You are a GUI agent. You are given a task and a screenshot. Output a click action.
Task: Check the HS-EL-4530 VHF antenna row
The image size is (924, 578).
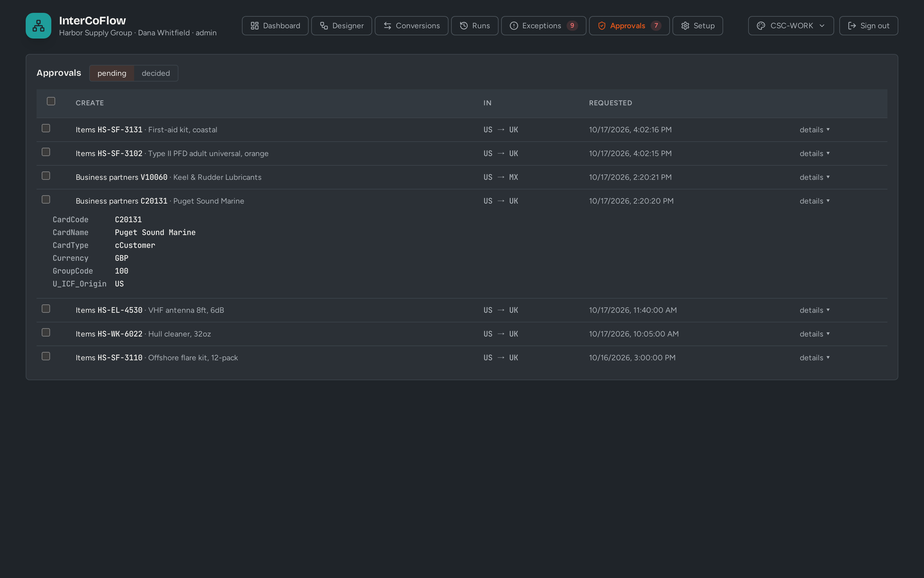click(x=46, y=309)
